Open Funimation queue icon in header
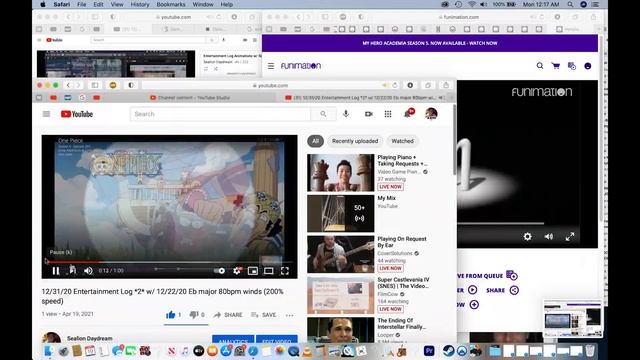Screen dimensions: 640x360 572,66
